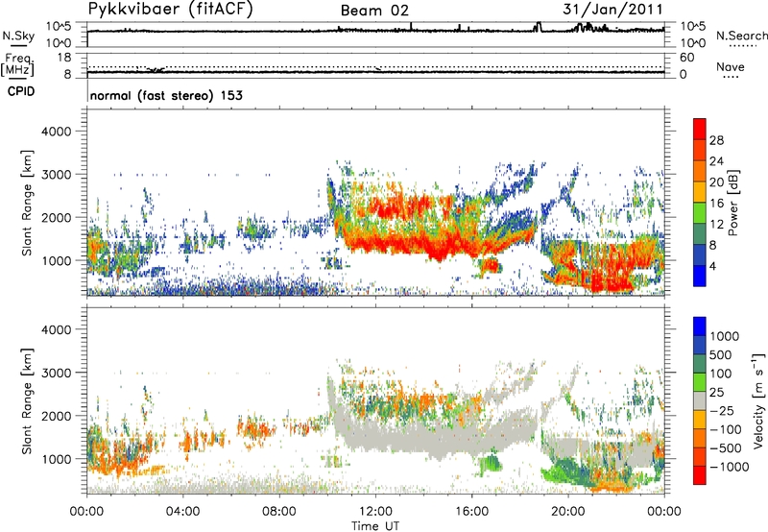
Task: Click the 'Nave' legend label
Action: 730,66
